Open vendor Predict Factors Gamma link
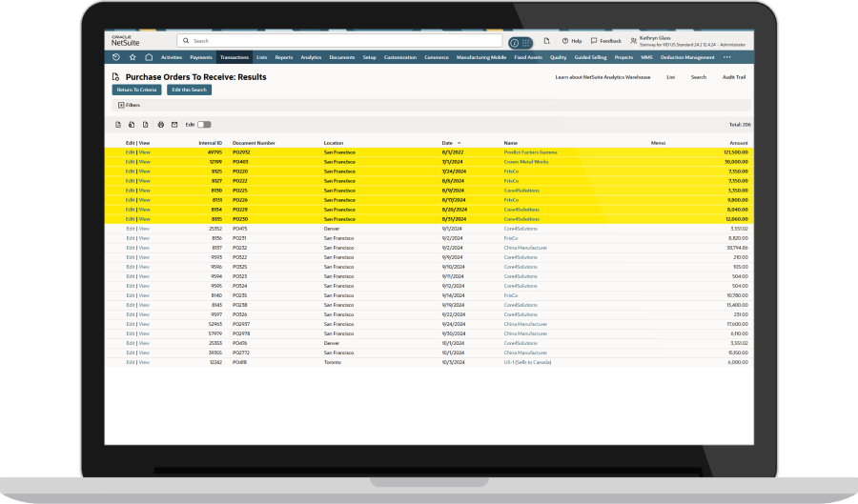The image size is (858, 504). click(530, 152)
